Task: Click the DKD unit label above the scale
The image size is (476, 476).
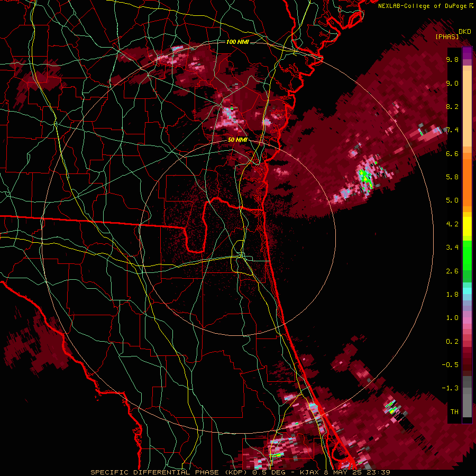Action: pos(465,32)
